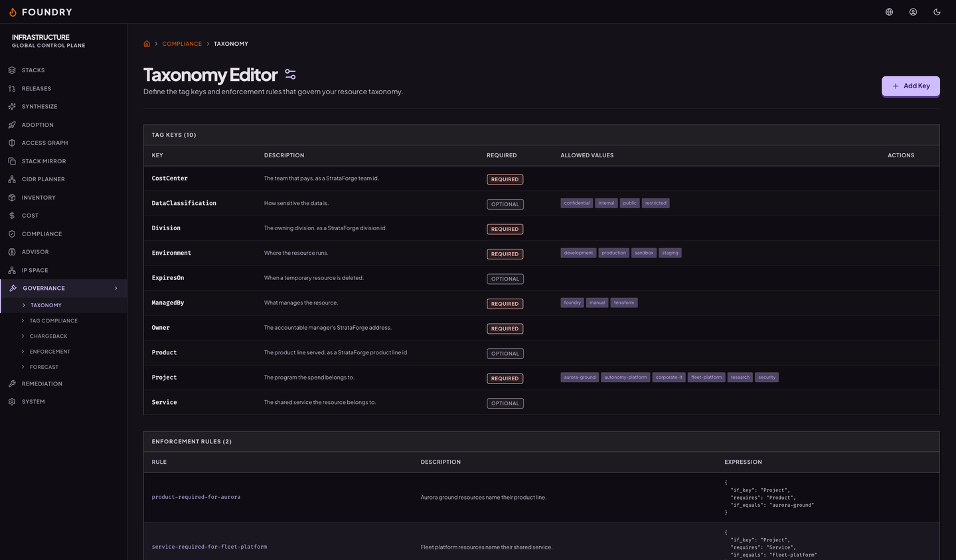
Task: Click the Releases sidebar icon
Action: point(12,88)
